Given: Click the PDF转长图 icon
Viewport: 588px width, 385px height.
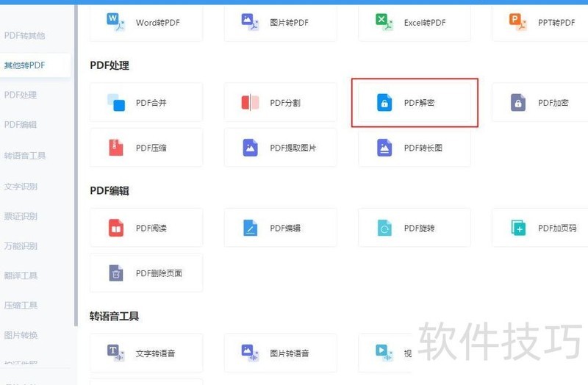Looking at the screenshot, I should pyautogui.click(x=384, y=148).
